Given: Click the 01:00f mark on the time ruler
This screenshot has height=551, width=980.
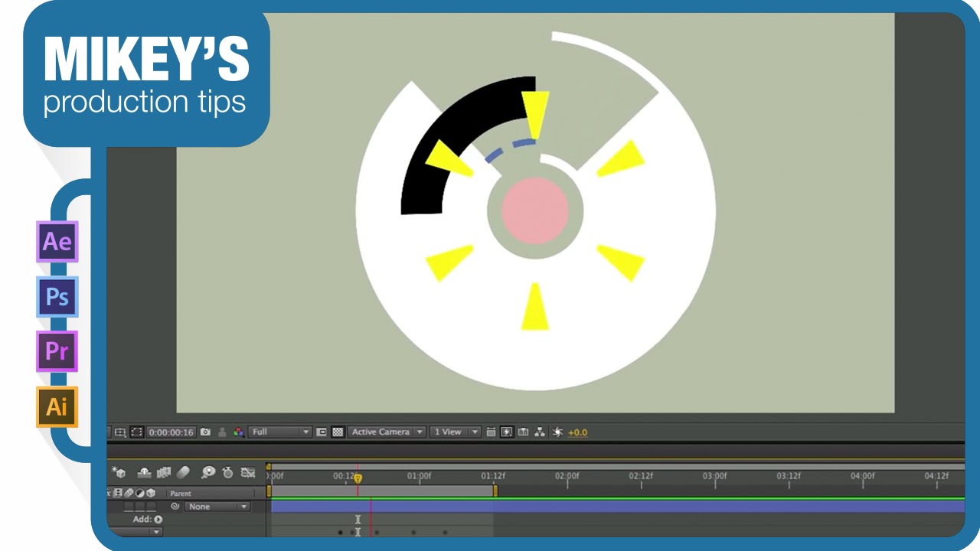Looking at the screenshot, I should (419, 476).
